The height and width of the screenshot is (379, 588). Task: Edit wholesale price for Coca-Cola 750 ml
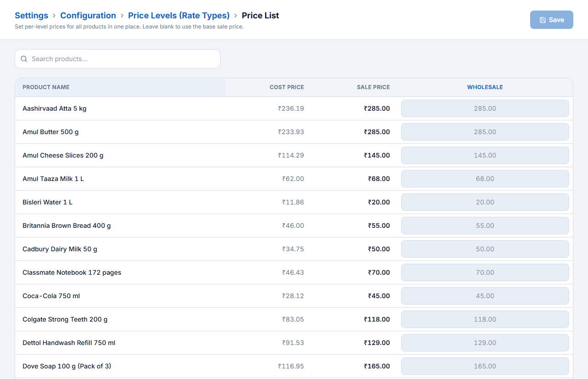(x=485, y=296)
